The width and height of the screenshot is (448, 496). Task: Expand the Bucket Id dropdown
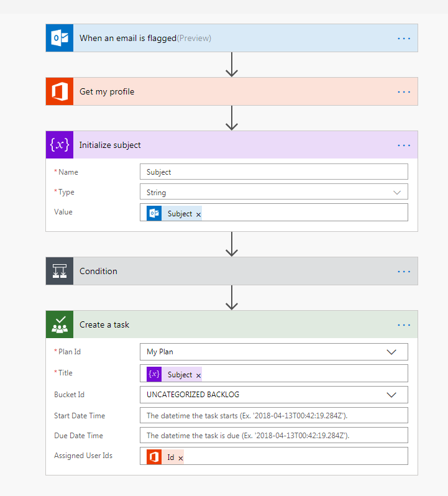point(391,395)
